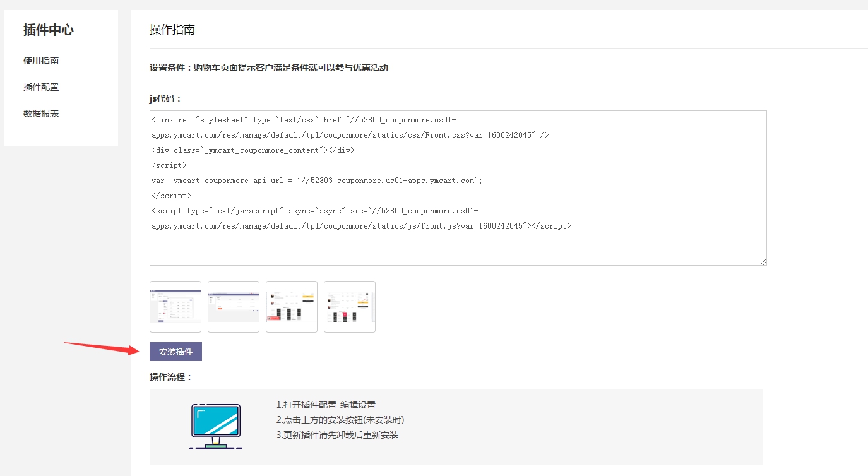Image resolution: width=868 pixels, height=476 pixels.
Task: Click the textarea resize handle corner
Action: tap(762, 261)
